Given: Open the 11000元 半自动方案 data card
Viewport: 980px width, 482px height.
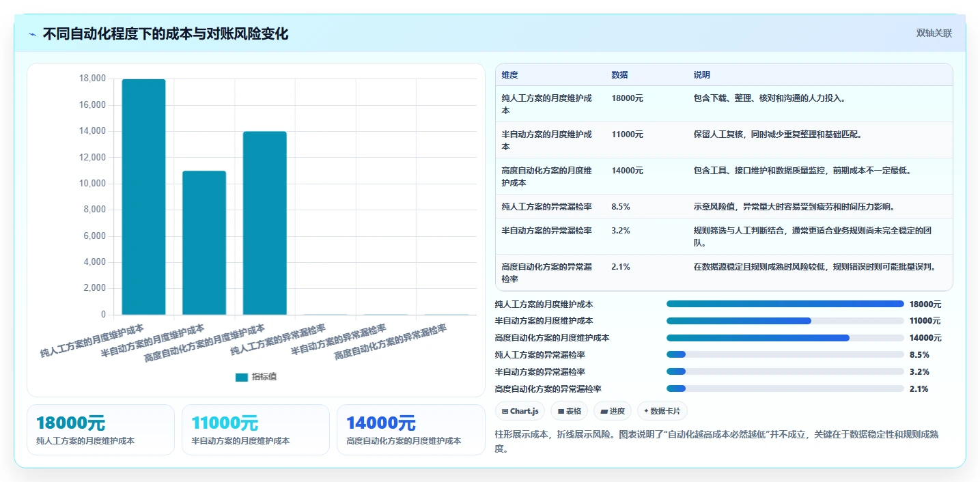Looking at the screenshot, I should tap(255, 429).
